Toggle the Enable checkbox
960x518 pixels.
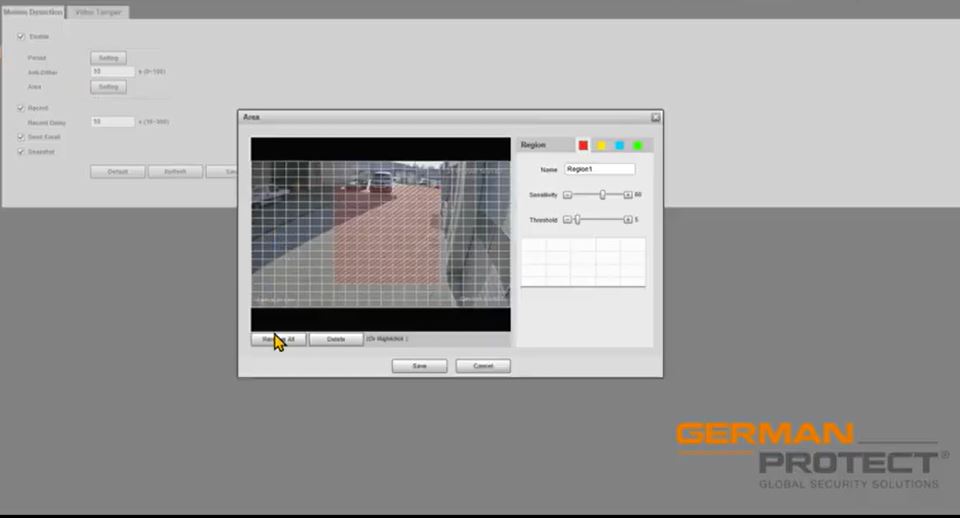21,37
